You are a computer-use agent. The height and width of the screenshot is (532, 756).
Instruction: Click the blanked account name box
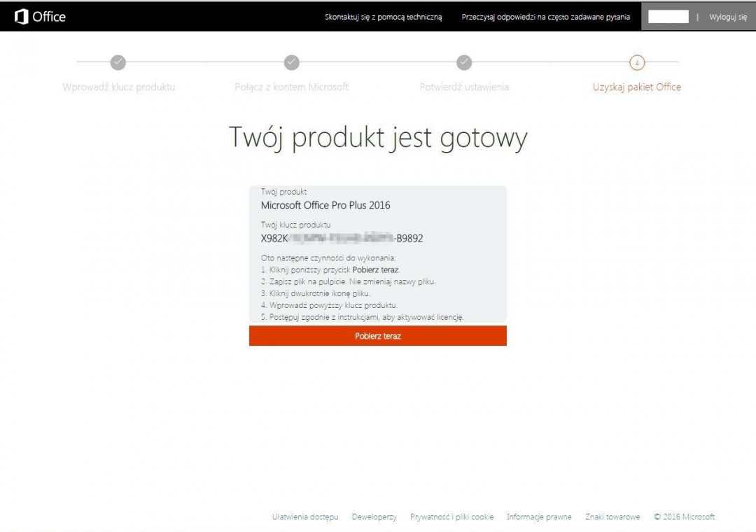[x=668, y=17]
